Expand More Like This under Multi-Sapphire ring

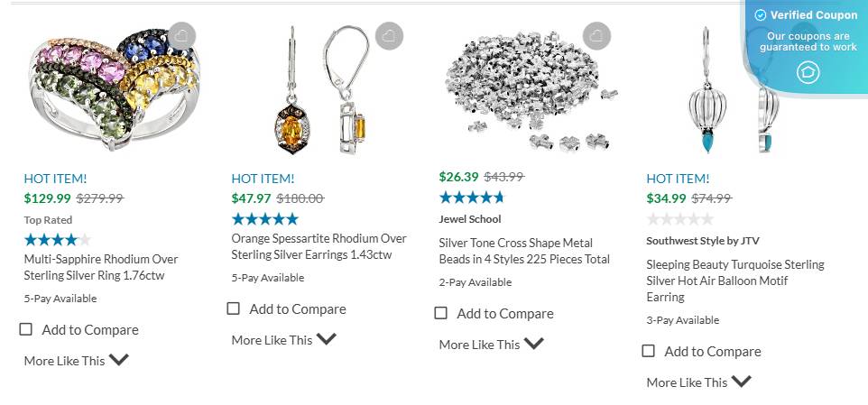(x=77, y=360)
